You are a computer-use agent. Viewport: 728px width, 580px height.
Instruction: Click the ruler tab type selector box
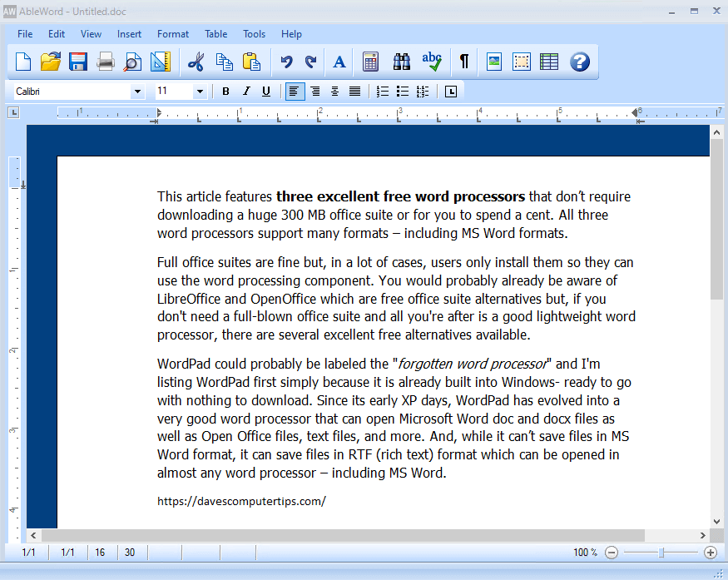[13, 112]
